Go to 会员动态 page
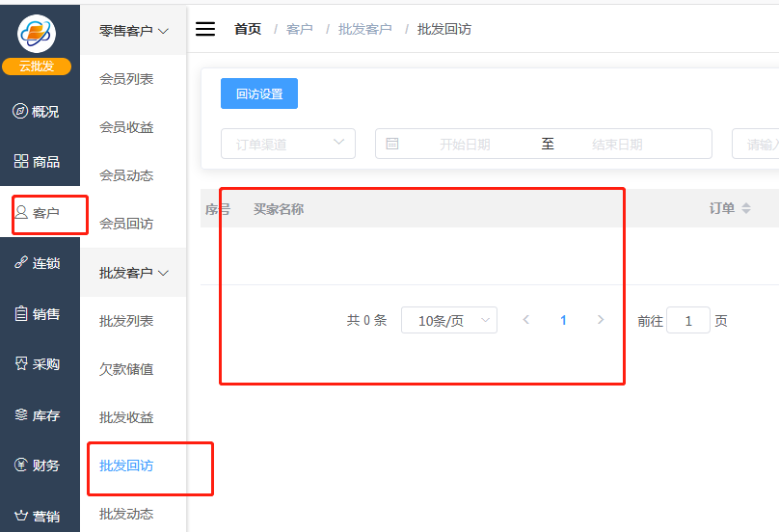 pyautogui.click(x=126, y=175)
